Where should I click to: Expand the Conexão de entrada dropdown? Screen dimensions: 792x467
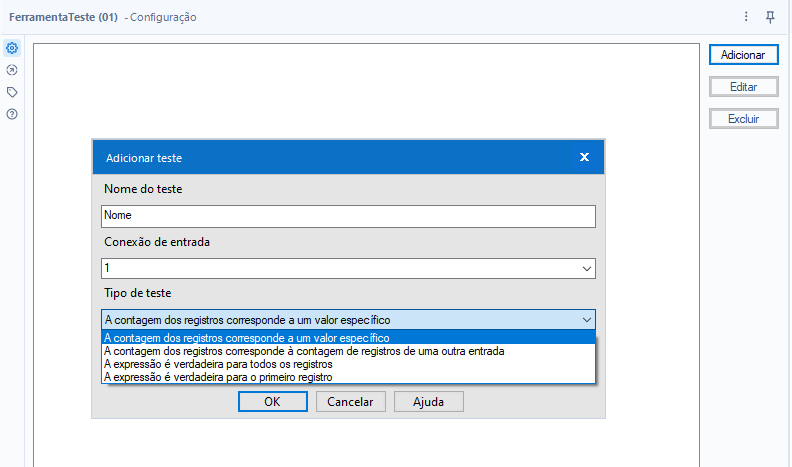pyautogui.click(x=586, y=269)
